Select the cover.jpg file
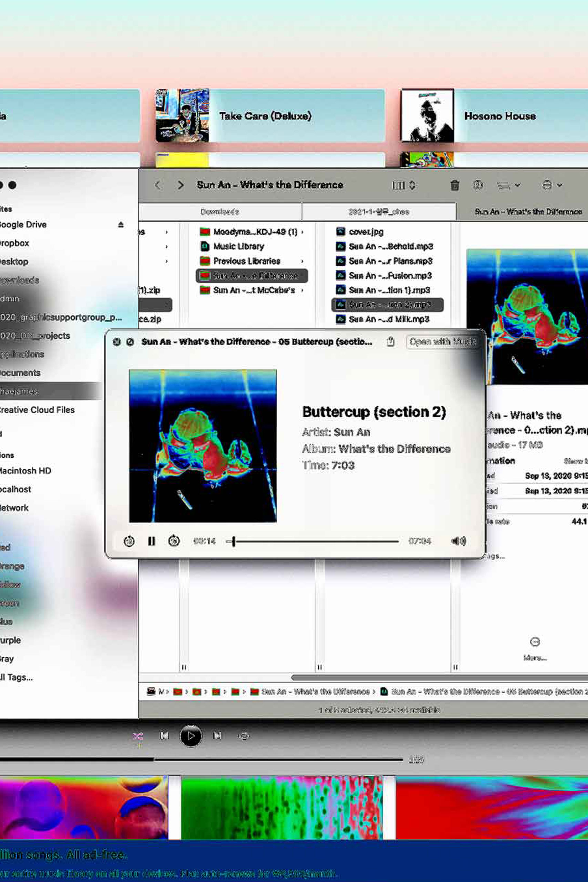The image size is (588, 882). click(x=365, y=232)
